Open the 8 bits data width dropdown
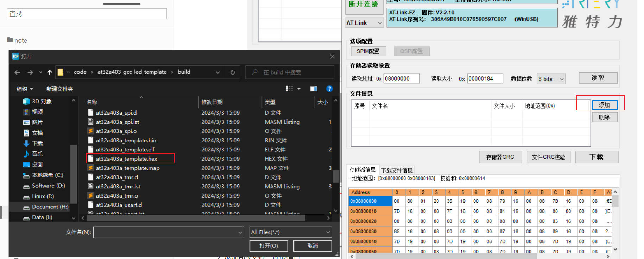The width and height of the screenshot is (644, 259). pos(551,79)
